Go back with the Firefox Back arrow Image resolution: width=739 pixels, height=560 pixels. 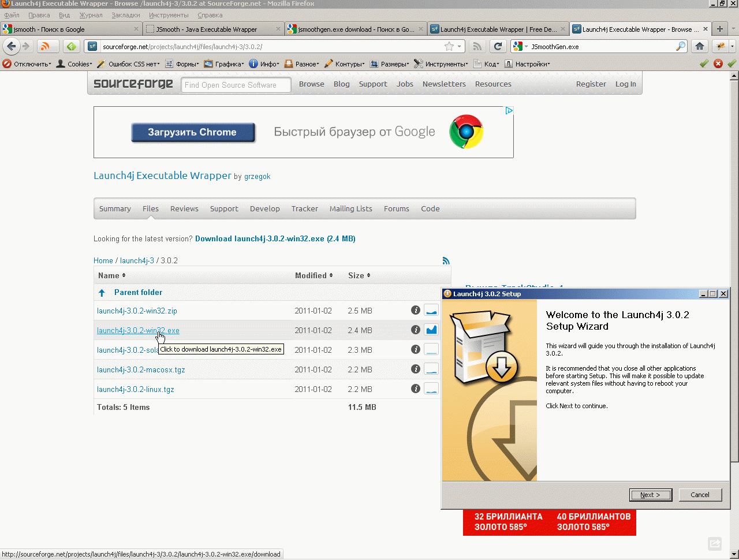pos(12,47)
